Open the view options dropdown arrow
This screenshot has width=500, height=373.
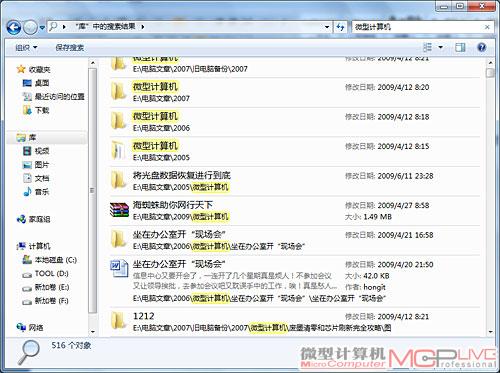pyautogui.click(x=440, y=47)
